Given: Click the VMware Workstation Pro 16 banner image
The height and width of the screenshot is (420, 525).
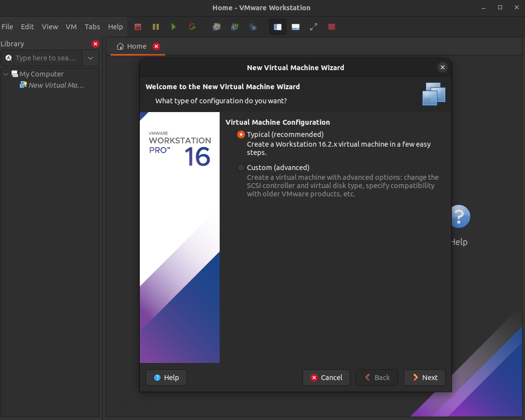Looking at the screenshot, I should tap(180, 237).
